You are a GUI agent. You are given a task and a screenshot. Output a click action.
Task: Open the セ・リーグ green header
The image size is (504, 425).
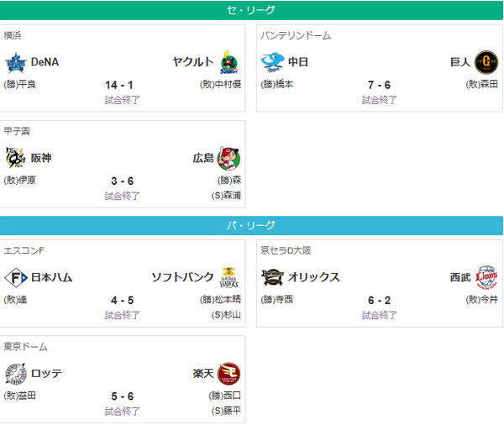[x=251, y=10]
